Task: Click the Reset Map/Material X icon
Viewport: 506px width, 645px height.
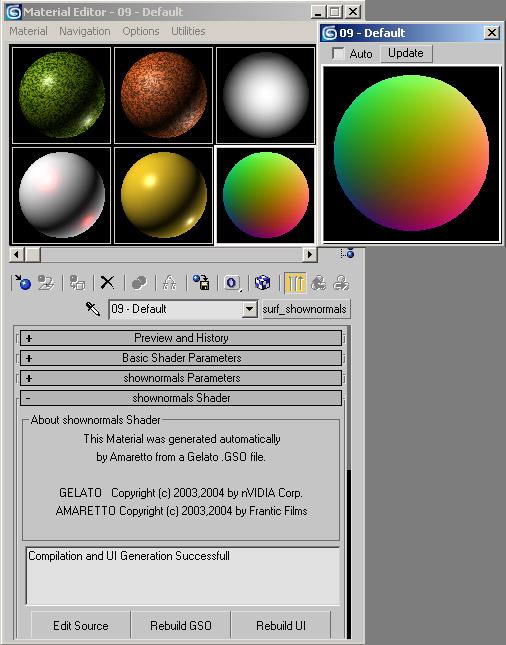Action: pos(108,283)
